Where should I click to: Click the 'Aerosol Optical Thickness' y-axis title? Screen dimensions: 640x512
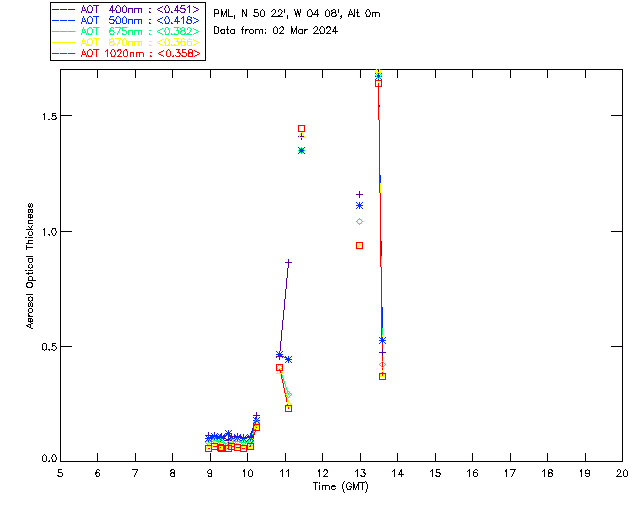pos(30,266)
